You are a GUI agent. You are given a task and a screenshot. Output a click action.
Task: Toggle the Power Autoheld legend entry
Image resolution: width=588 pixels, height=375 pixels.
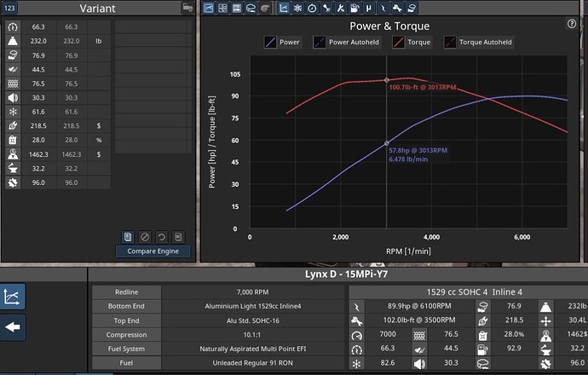pyautogui.click(x=347, y=42)
